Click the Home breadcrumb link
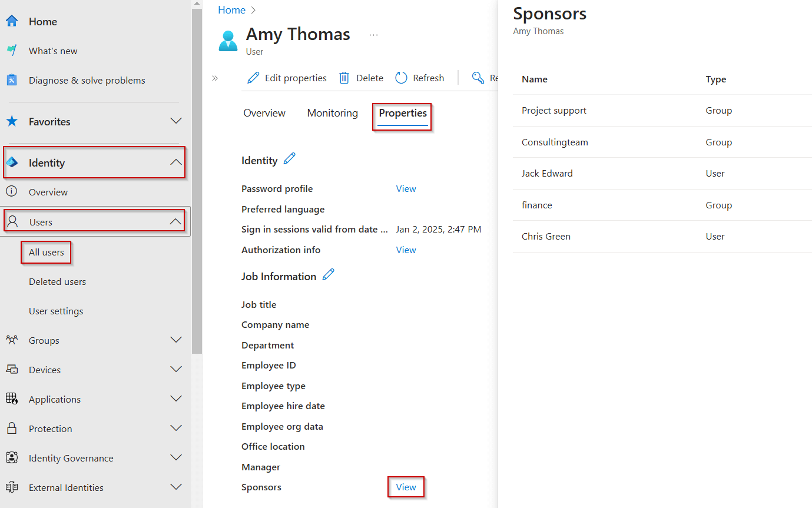 point(231,9)
